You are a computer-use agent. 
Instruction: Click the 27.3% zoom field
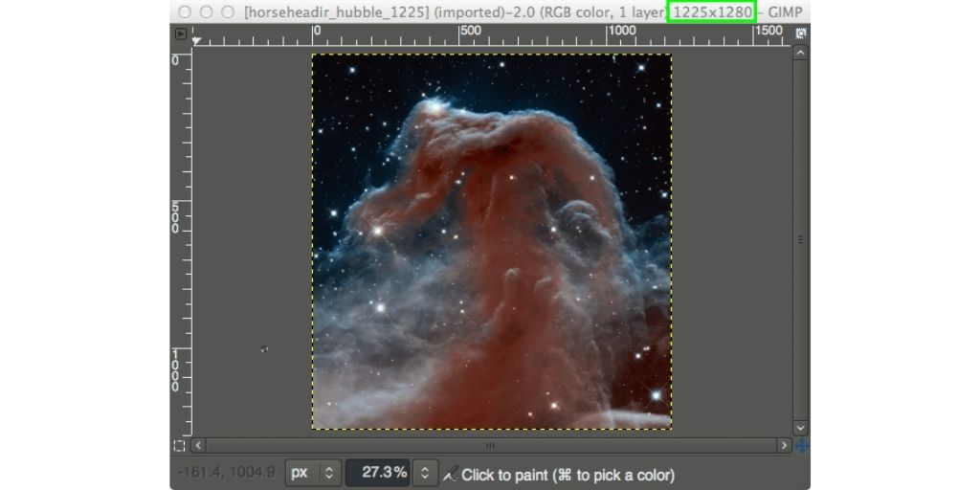click(x=379, y=473)
